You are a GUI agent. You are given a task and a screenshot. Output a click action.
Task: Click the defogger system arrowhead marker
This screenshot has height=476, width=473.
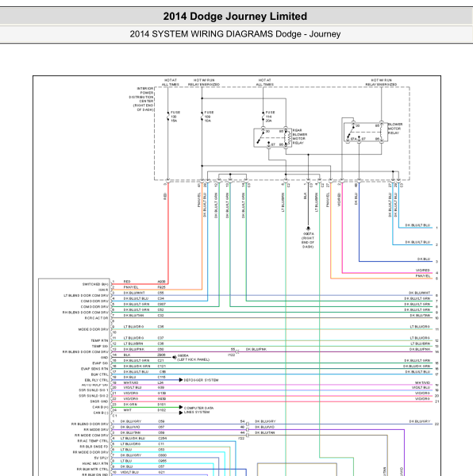point(181,380)
